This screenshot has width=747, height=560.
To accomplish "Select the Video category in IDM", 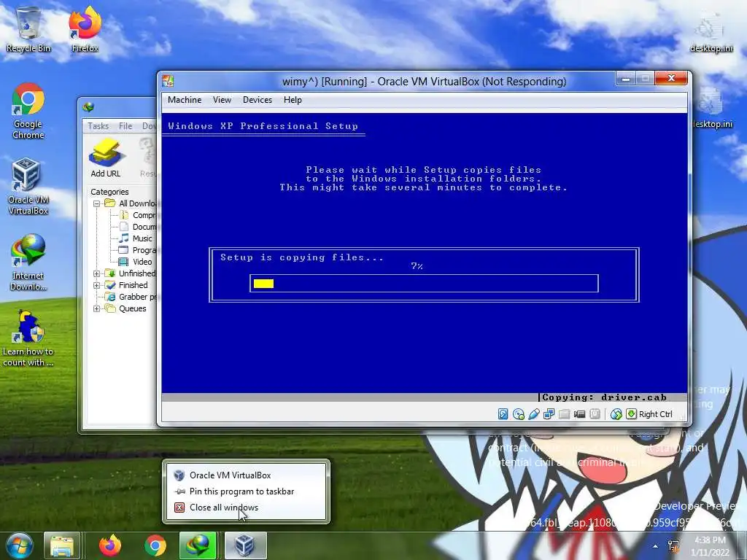I will [136, 262].
